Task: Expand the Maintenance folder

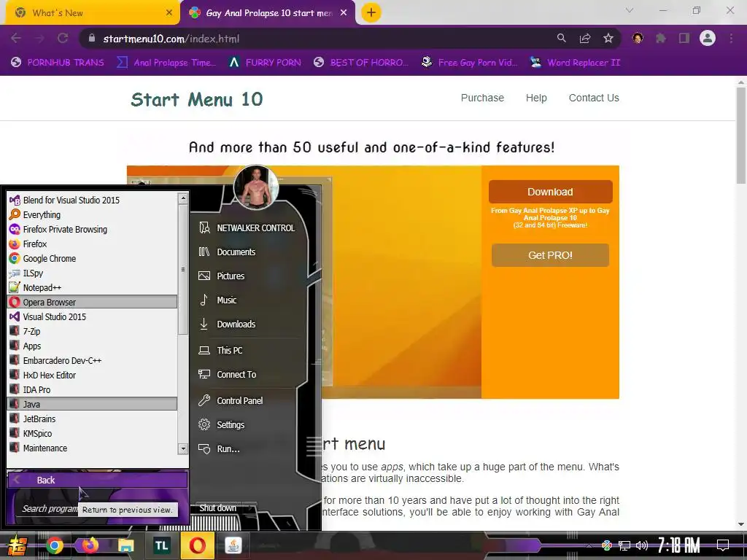Action: (x=93, y=448)
